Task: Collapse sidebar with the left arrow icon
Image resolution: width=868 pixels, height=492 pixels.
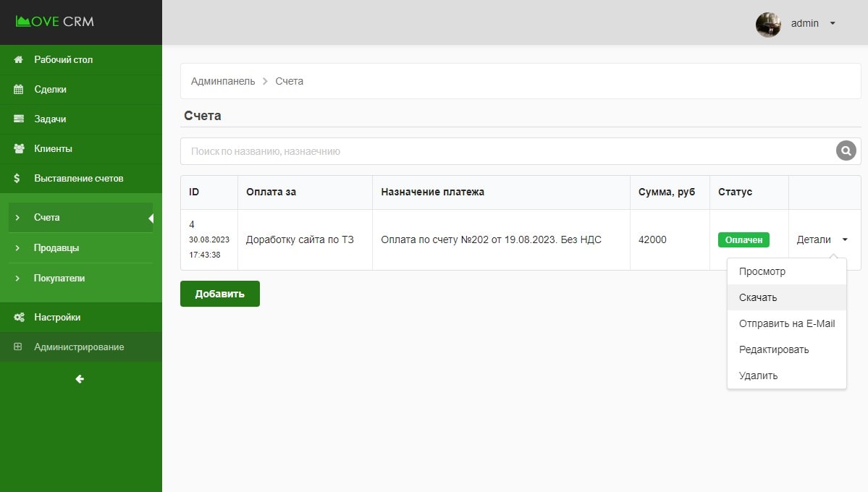Action: pos(80,378)
